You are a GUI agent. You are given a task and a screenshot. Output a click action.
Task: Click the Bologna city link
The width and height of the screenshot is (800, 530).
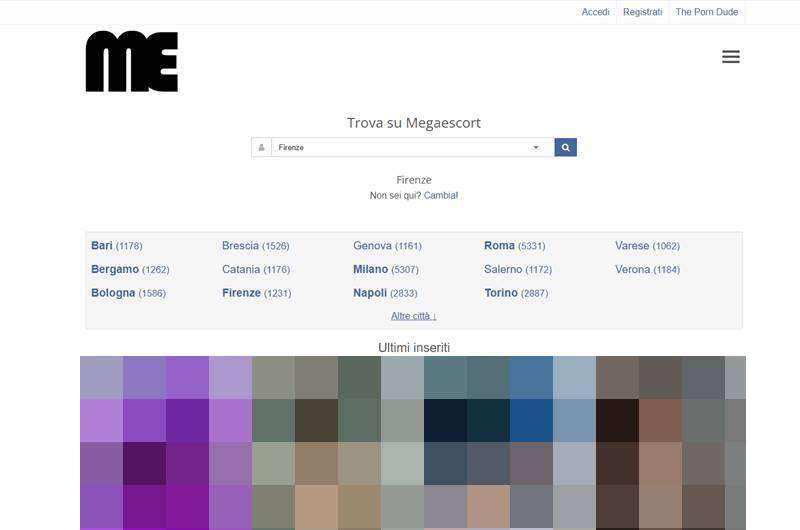113,293
